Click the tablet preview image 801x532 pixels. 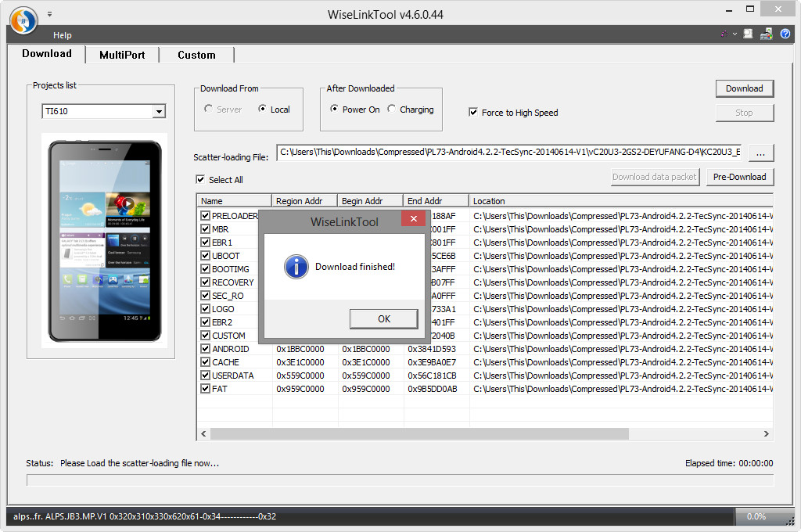pos(105,241)
